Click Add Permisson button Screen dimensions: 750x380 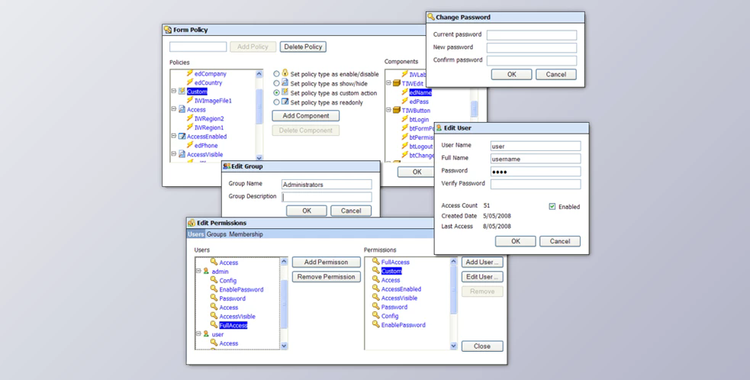pos(326,262)
